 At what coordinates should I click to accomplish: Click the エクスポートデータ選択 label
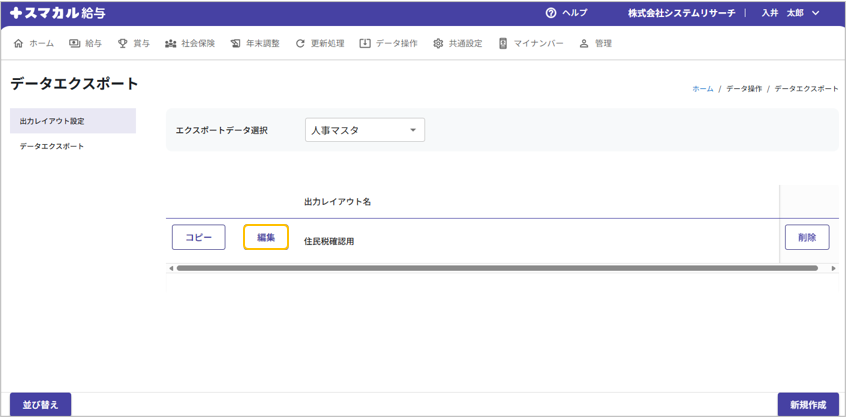(221, 130)
